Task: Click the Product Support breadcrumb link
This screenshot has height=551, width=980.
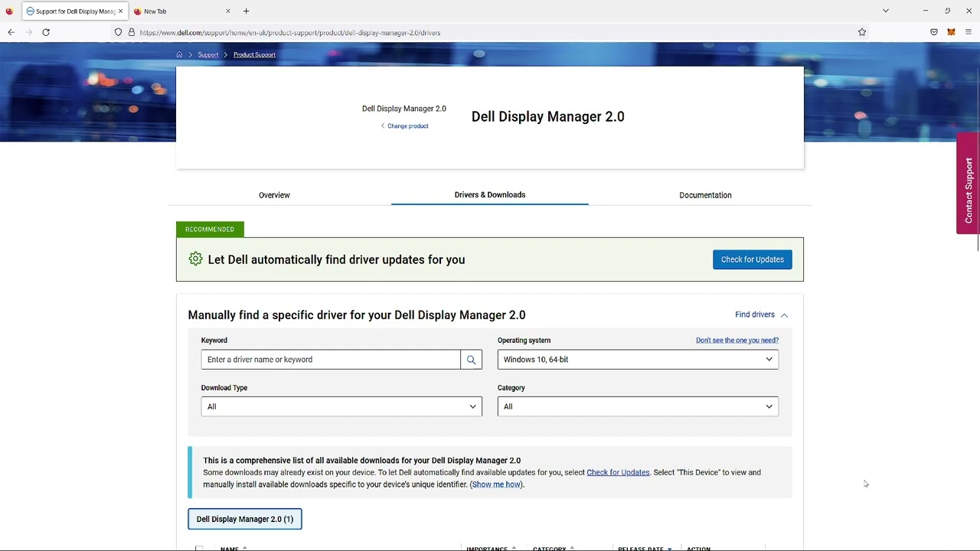Action: tap(254, 54)
